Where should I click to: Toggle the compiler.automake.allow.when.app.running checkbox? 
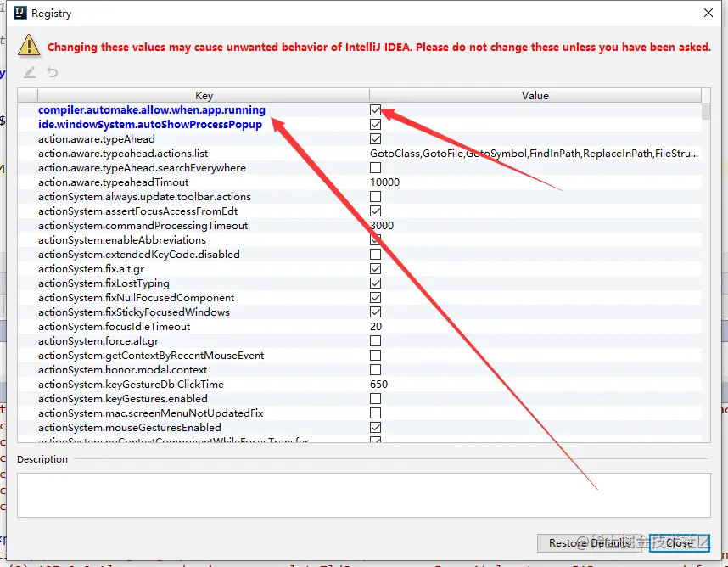pos(375,110)
